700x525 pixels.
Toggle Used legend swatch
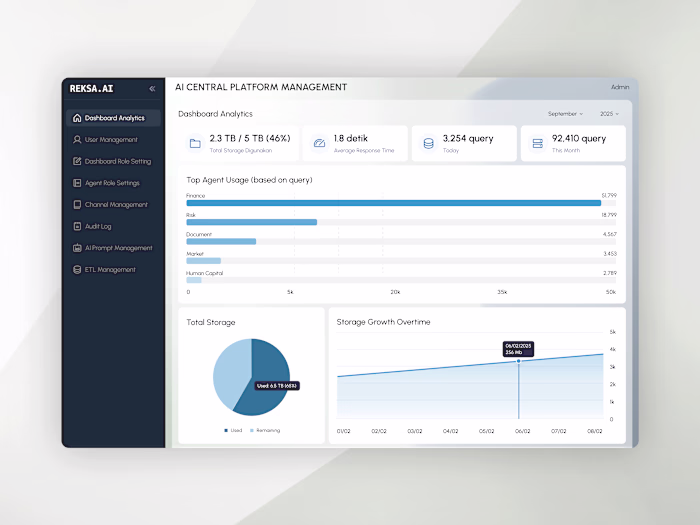[x=226, y=430]
